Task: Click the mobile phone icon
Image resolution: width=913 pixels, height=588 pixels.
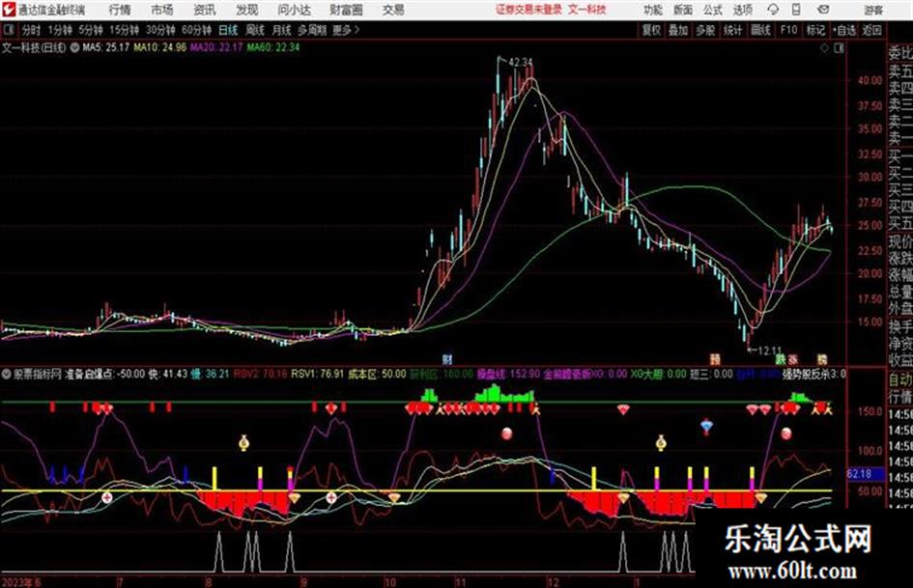Action: click(796, 10)
